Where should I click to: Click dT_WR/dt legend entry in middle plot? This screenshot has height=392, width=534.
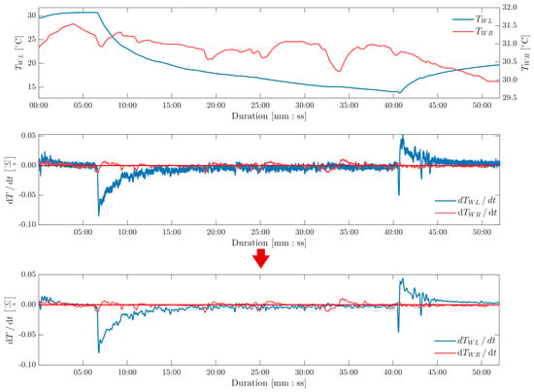[x=466, y=212]
